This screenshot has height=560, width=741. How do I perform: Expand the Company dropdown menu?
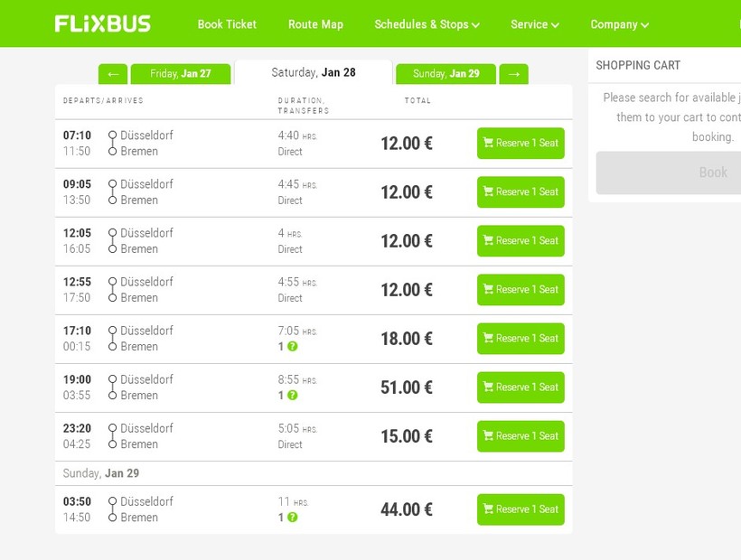[619, 24]
